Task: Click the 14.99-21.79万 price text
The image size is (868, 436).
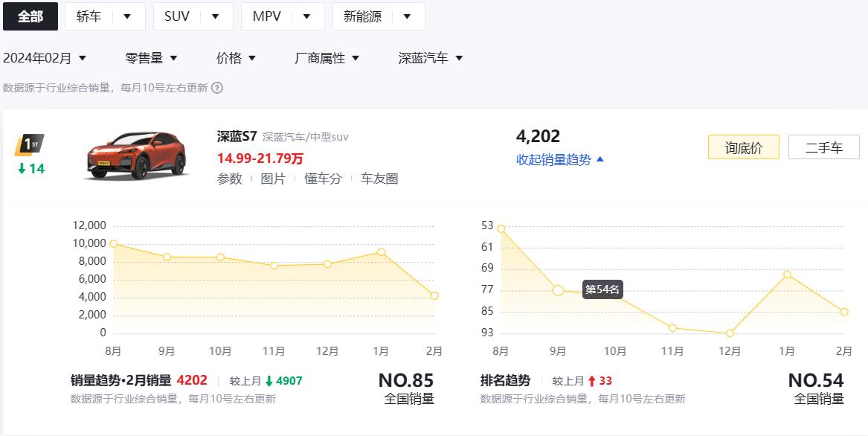Action: tap(260, 158)
